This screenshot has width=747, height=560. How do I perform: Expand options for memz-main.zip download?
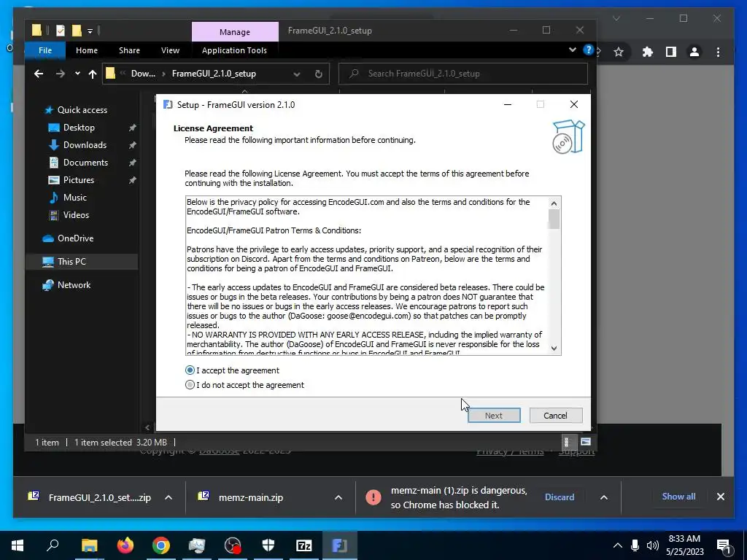[x=338, y=497]
